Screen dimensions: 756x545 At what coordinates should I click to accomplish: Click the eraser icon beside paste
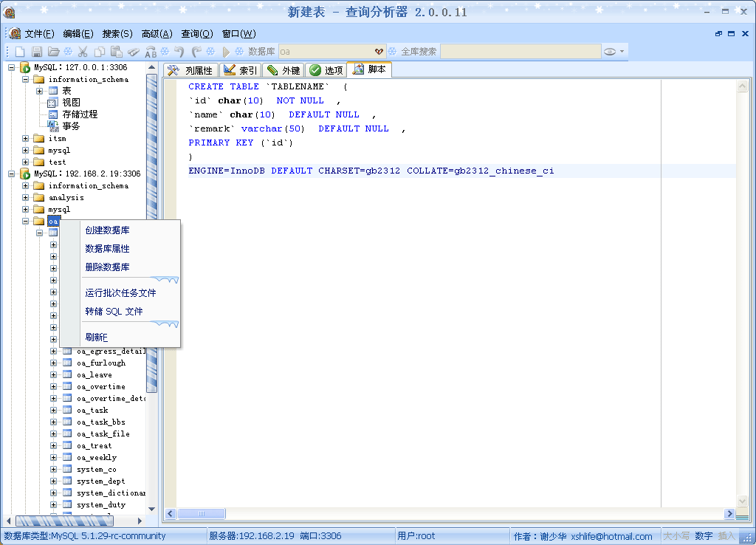point(134,52)
